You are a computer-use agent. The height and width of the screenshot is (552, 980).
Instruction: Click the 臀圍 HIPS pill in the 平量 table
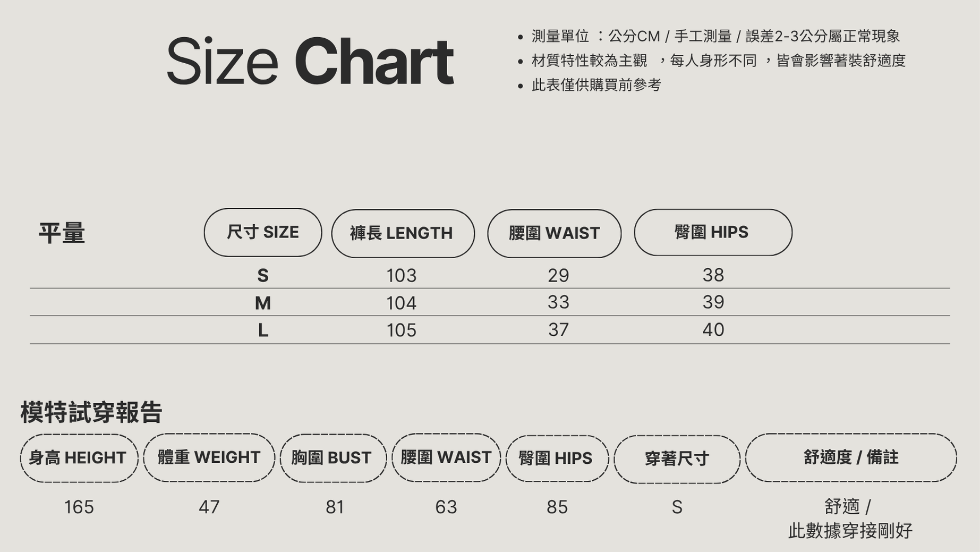(712, 232)
